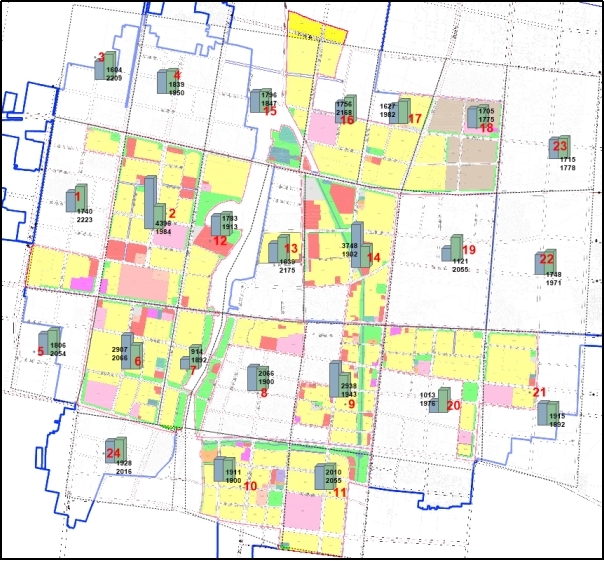
Task: Click the bar chart beside zone 10
Action: (222, 471)
